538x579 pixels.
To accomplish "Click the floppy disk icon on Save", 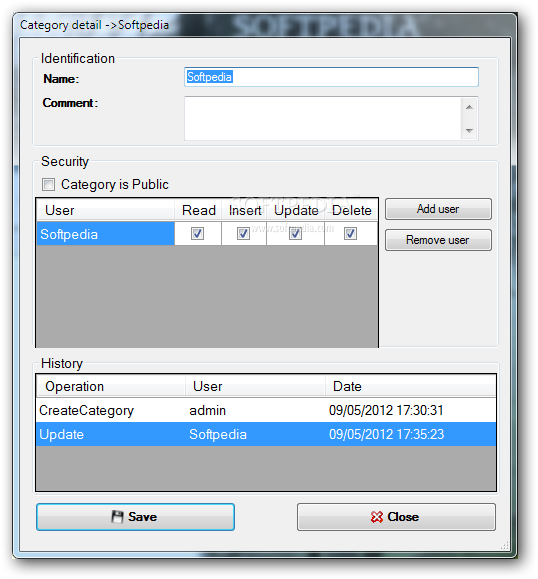I will (117, 517).
